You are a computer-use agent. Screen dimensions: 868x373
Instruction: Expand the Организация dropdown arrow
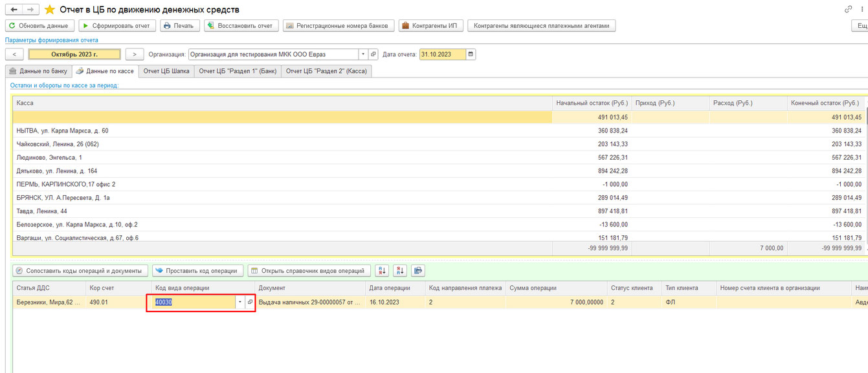coord(363,54)
